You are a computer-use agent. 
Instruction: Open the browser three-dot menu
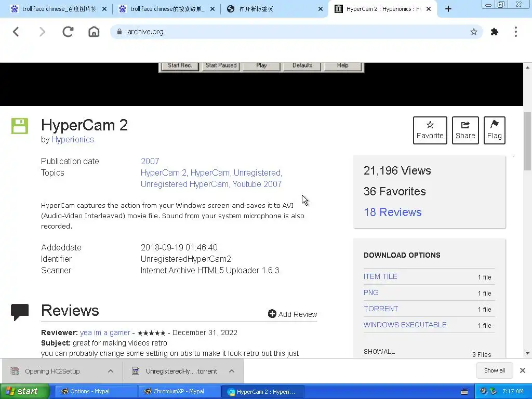[516, 32]
